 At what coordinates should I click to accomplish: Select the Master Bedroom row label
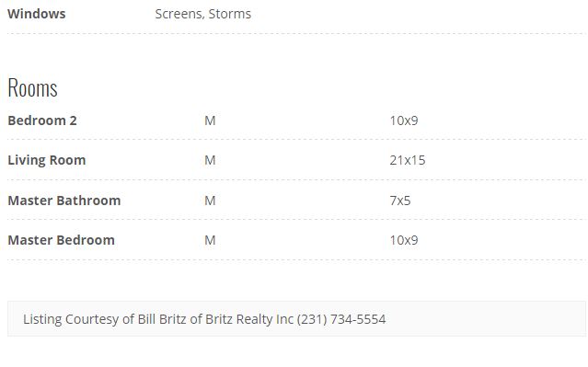point(61,240)
